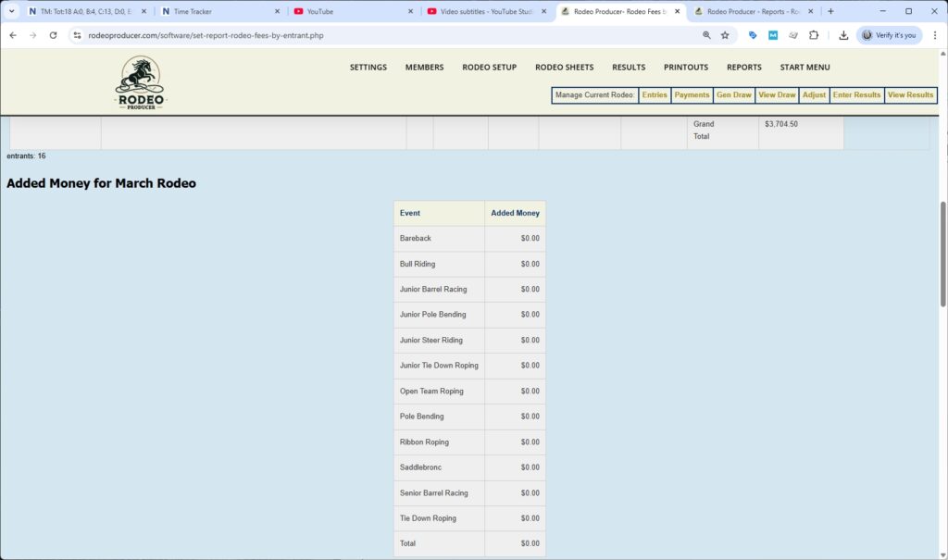Click the page reload icon
The width and height of the screenshot is (948, 560).
click(53, 34)
